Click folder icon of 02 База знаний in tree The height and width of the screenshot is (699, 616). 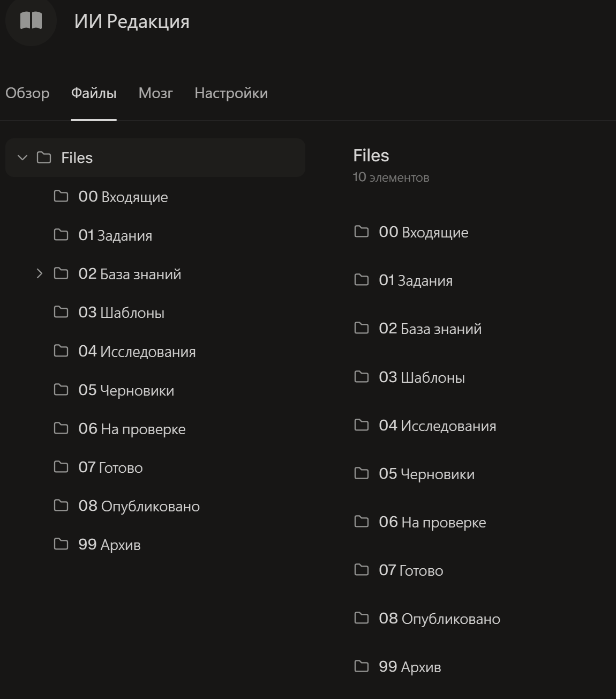click(61, 273)
